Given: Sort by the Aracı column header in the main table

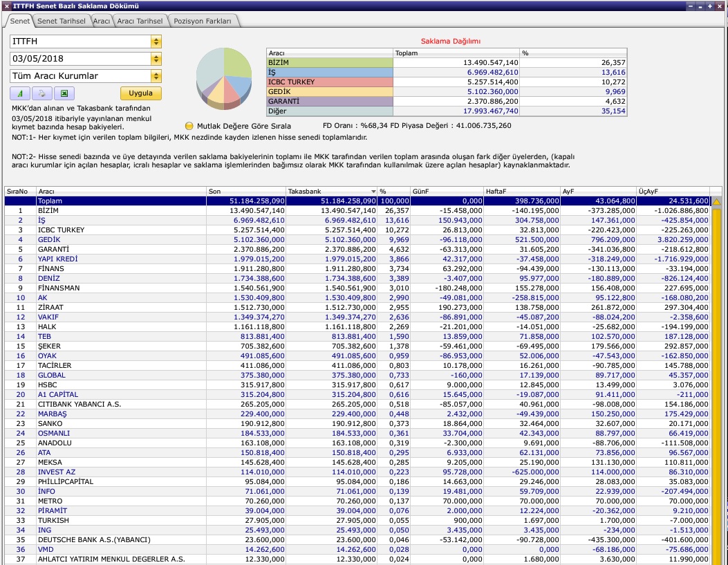Looking at the screenshot, I should coord(121,192).
